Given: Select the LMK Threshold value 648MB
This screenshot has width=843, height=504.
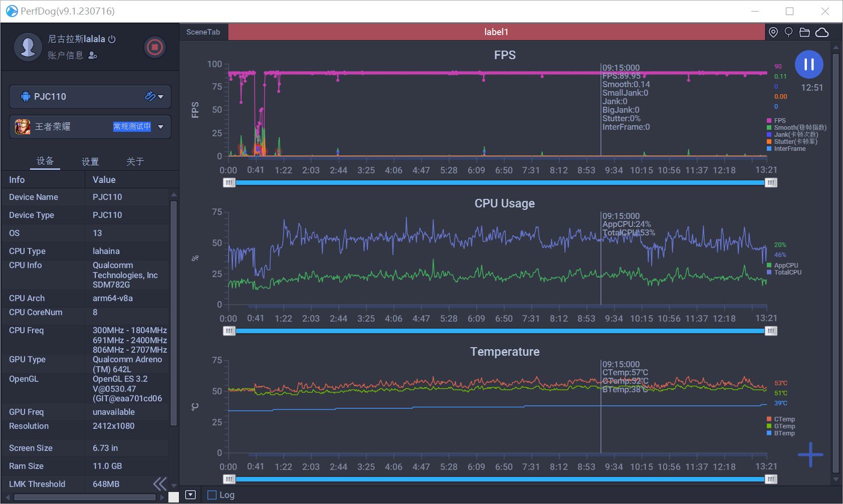Looking at the screenshot, I should click(x=106, y=484).
